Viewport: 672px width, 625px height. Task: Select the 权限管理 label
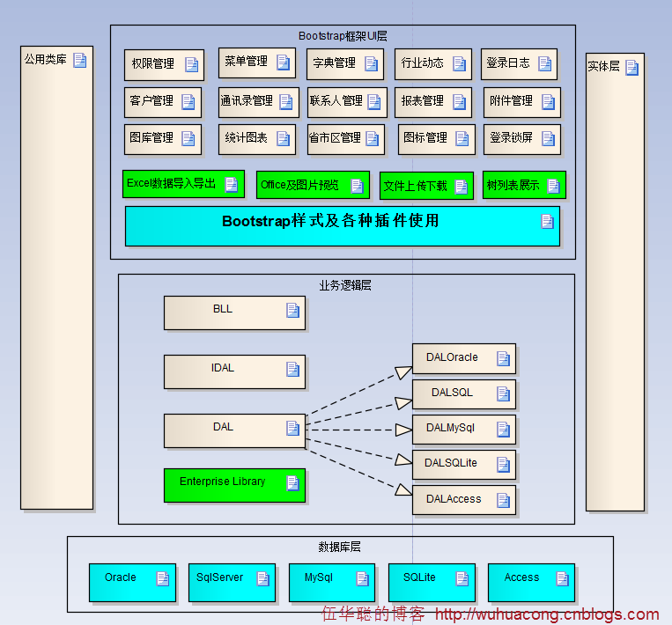coord(153,64)
